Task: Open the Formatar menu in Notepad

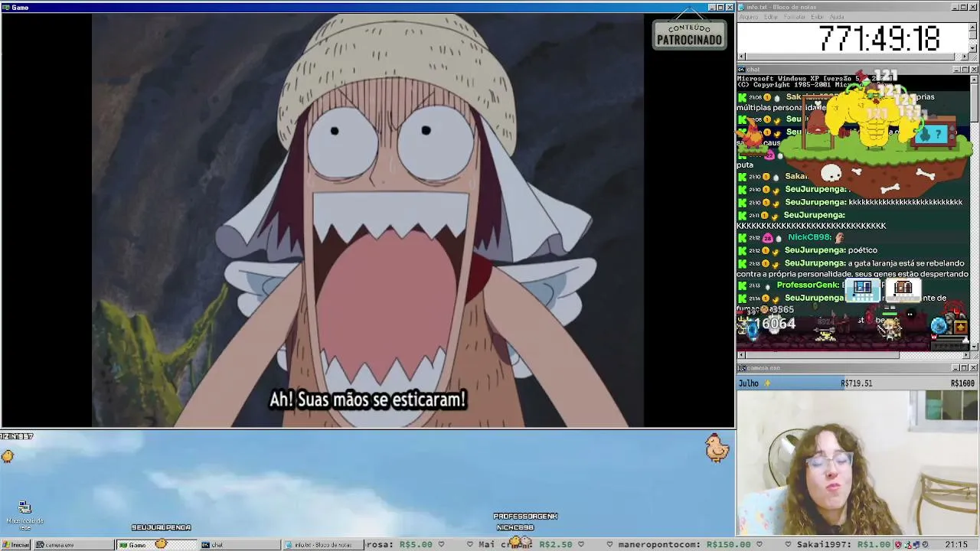Action: 795,17
